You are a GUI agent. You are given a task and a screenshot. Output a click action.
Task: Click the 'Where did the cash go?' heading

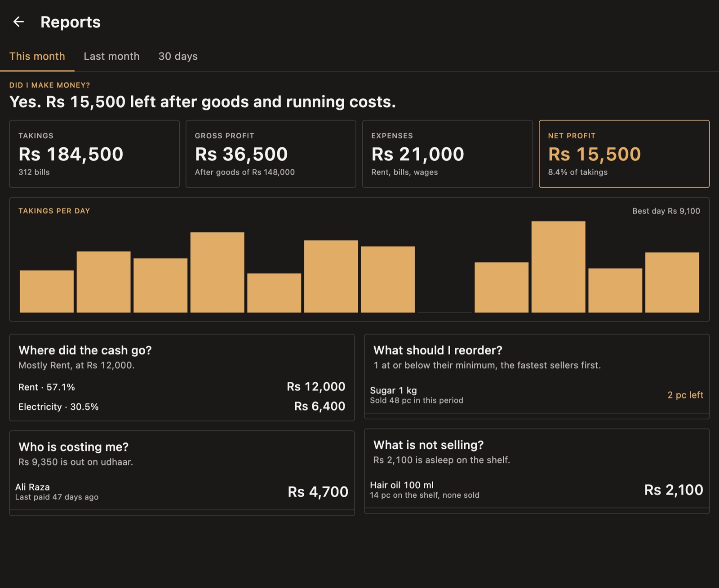(85, 350)
